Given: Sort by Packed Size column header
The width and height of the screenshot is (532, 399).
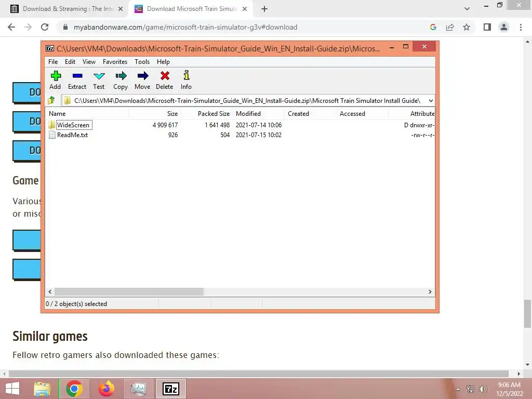Looking at the screenshot, I should (207, 114).
